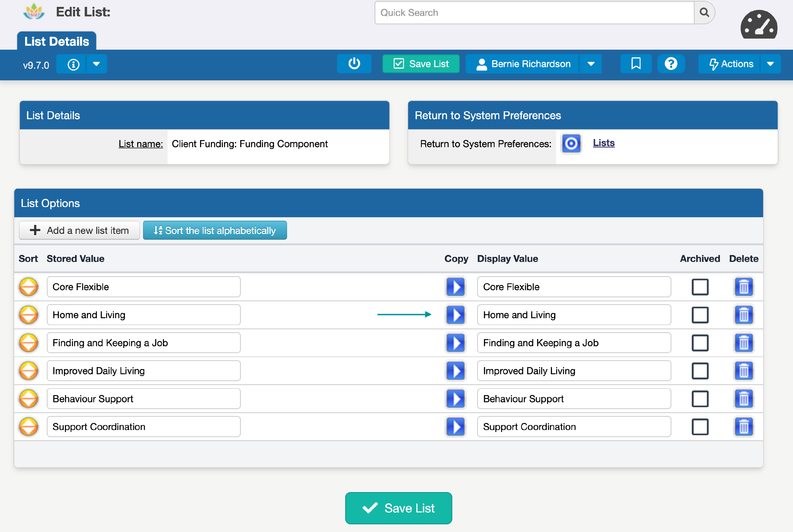Click the power logout icon
Screen dimensions: 793x532
tap(354, 64)
